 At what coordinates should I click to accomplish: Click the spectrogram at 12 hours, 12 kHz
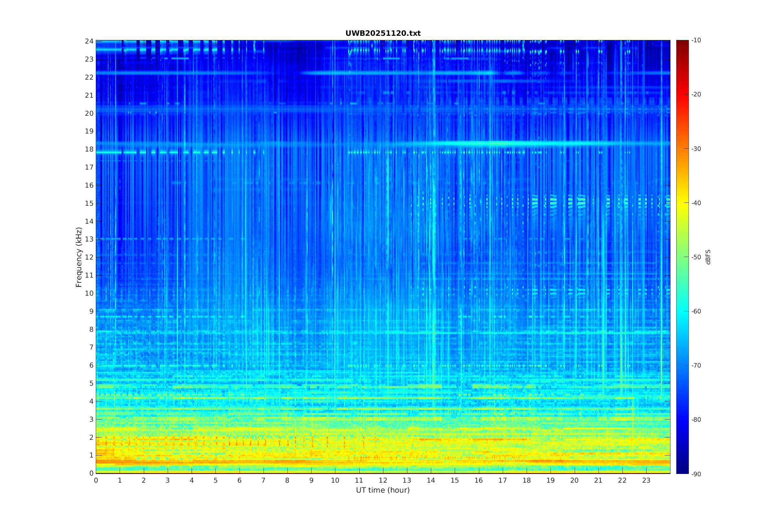383,257
